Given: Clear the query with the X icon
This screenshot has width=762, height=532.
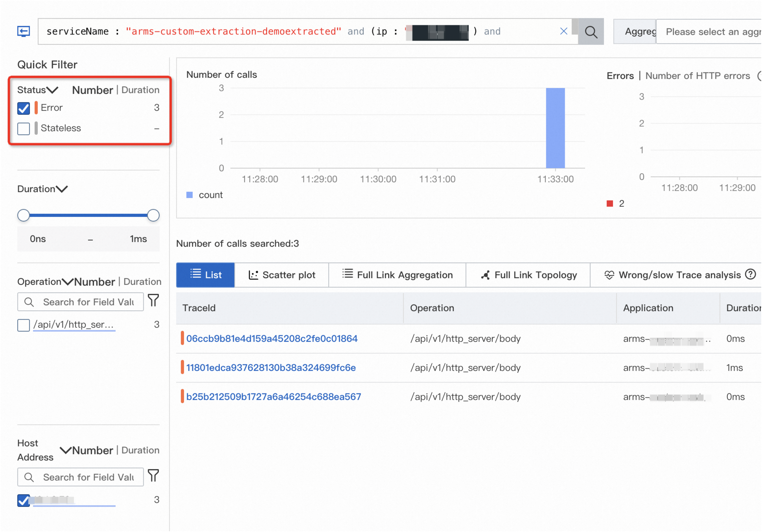Looking at the screenshot, I should [563, 31].
